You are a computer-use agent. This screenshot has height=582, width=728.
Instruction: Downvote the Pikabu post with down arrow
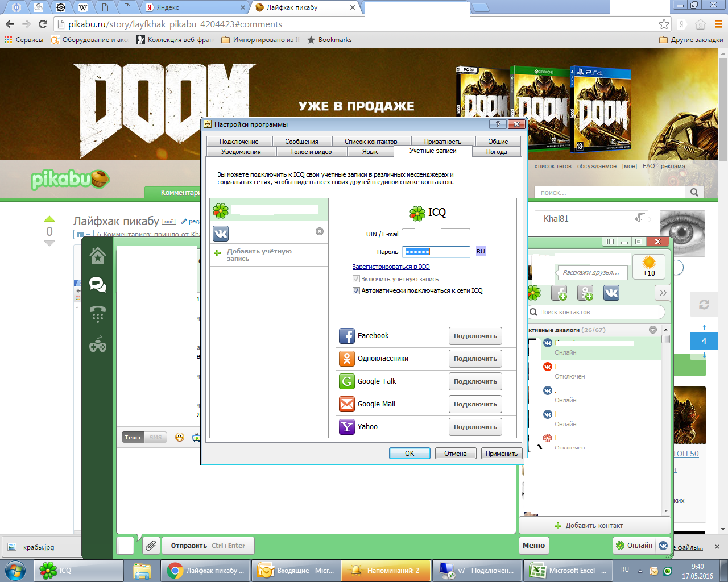(49, 243)
